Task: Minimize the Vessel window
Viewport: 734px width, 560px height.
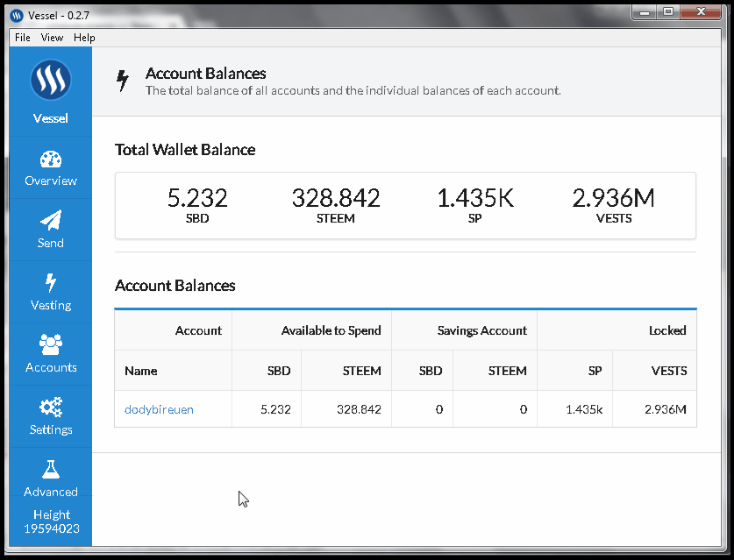Action: (645, 12)
